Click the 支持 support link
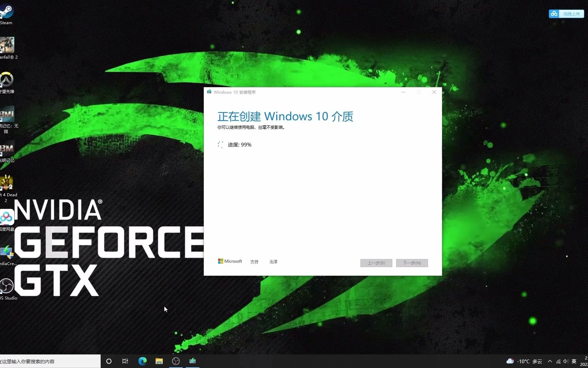Screen dimensions: 588x368 tap(254, 262)
